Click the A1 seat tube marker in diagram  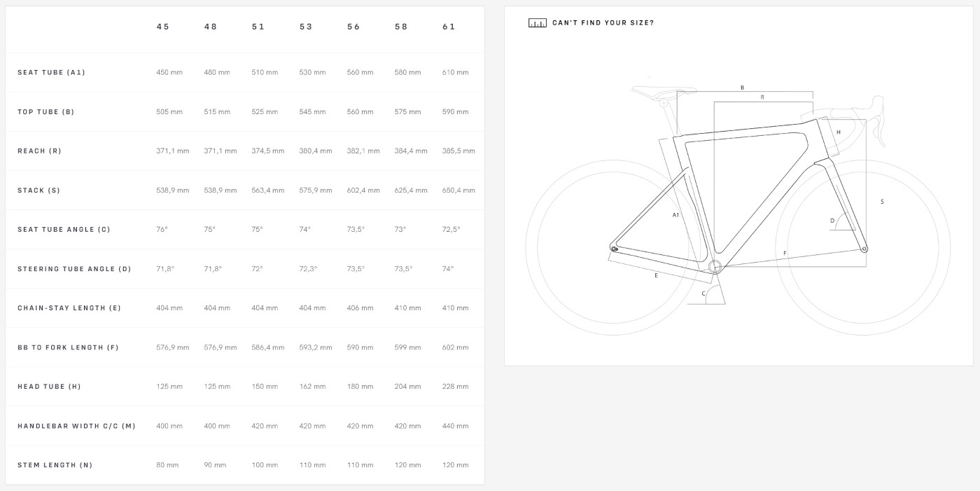pos(675,215)
